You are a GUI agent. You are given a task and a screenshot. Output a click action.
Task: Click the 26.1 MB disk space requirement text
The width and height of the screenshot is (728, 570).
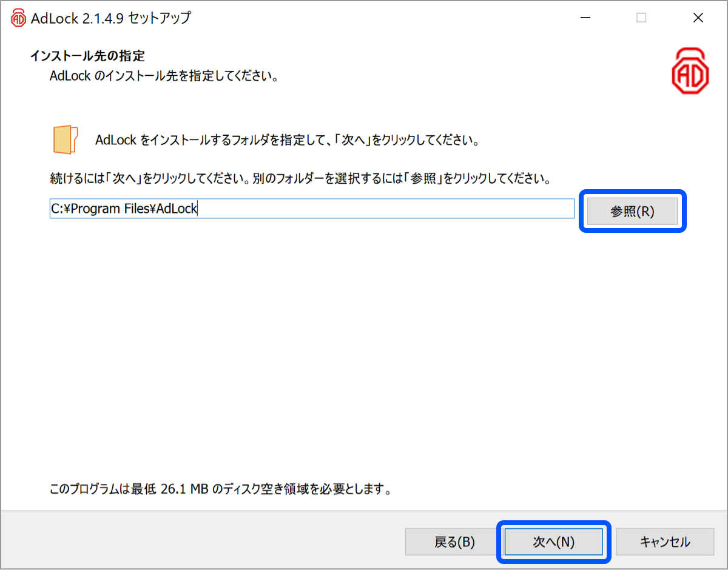pyautogui.click(x=220, y=488)
